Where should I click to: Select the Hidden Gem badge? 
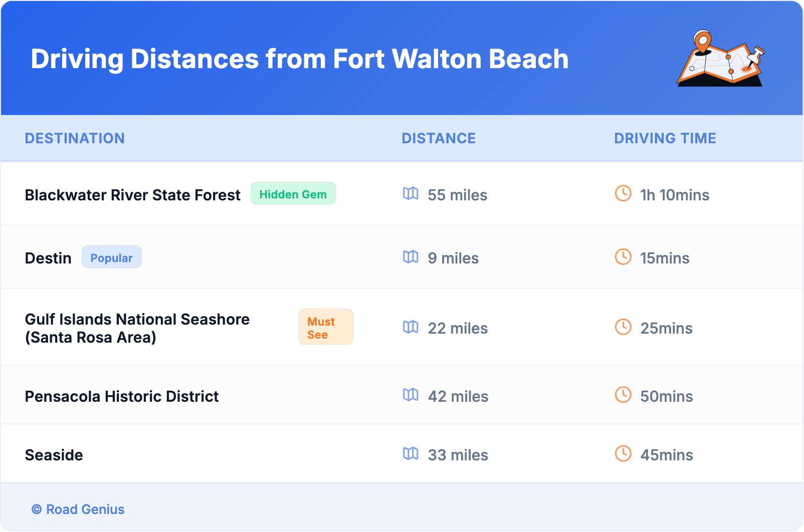[x=293, y=194]
